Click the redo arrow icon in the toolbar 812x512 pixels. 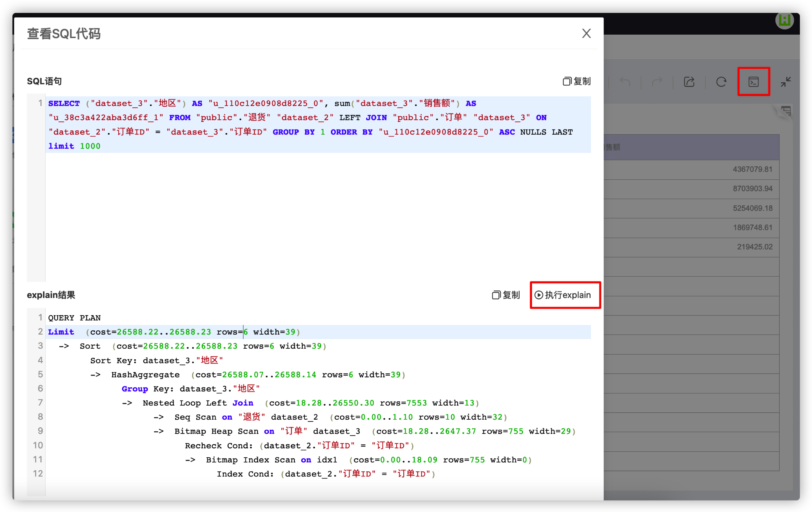tap(656, 81)
